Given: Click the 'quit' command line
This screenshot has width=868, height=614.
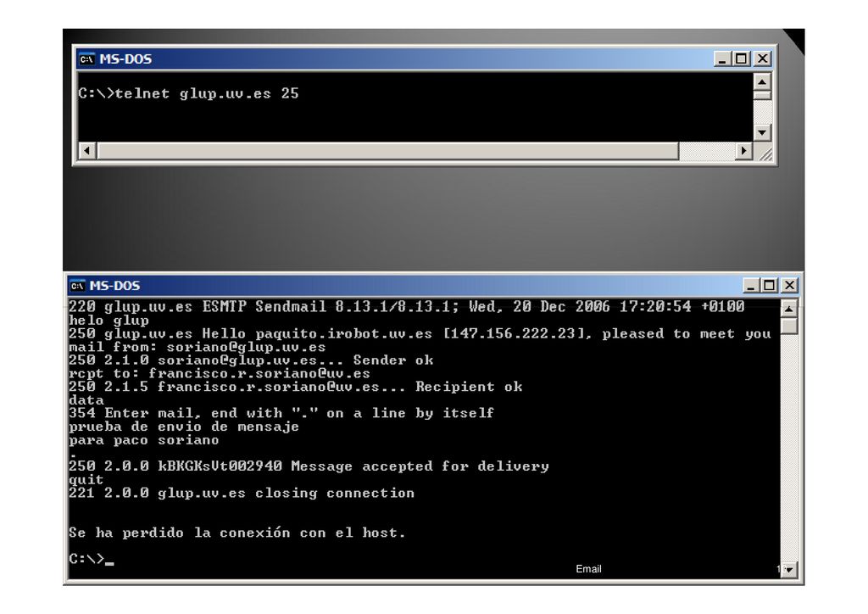Looking at the screenshot, I should pos(86,480).
